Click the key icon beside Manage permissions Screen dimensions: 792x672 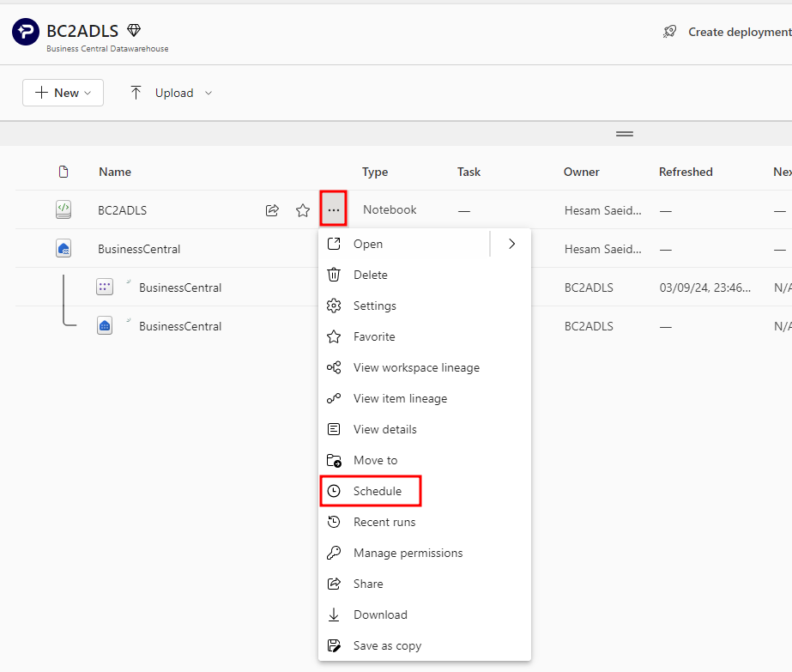point(334,553)
